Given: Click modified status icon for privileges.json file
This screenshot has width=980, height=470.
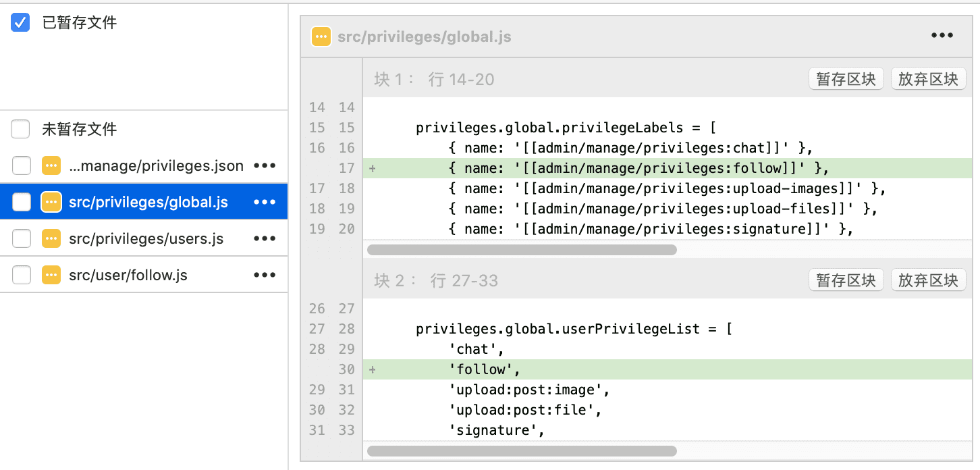Looking at the screenshot, I should pos(51,165).
